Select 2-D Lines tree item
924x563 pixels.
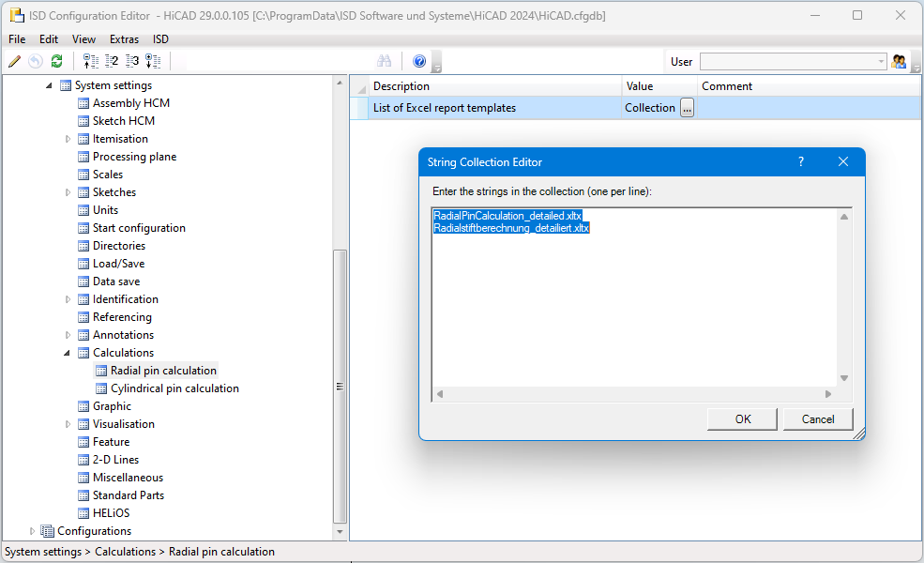115,460
